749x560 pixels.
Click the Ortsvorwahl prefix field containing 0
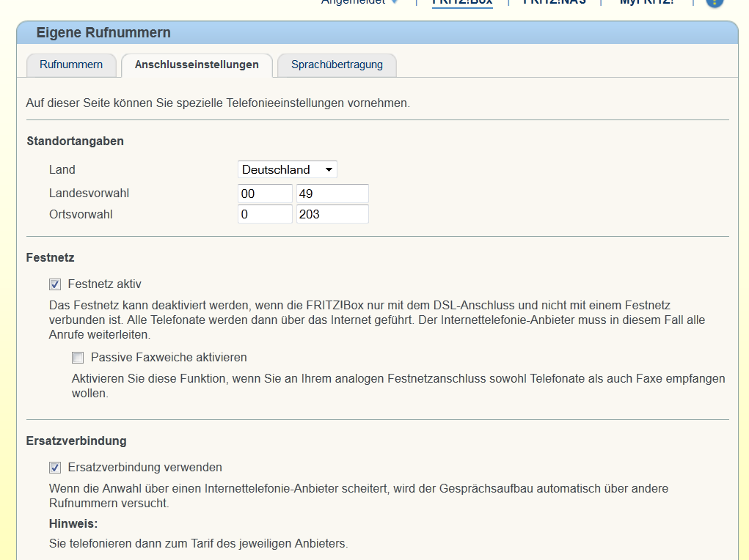(265, 214)
